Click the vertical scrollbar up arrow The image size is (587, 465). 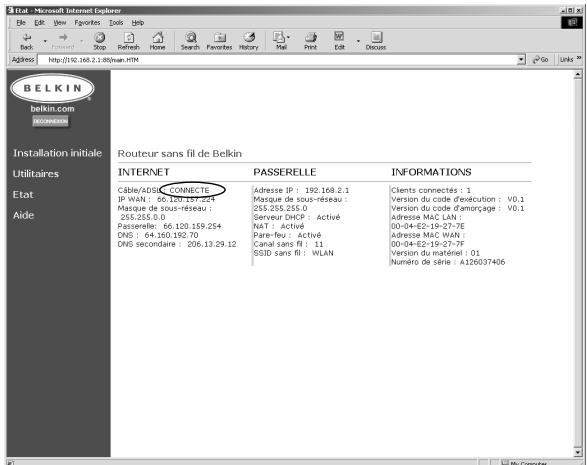point(578,75)
